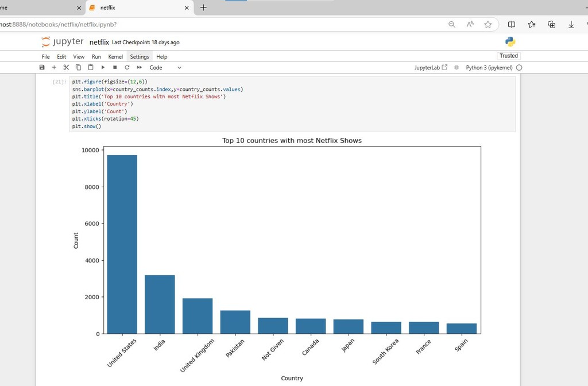Click the chart title text
The width and height of the screenshot is (588, 386).
(292, 141)
